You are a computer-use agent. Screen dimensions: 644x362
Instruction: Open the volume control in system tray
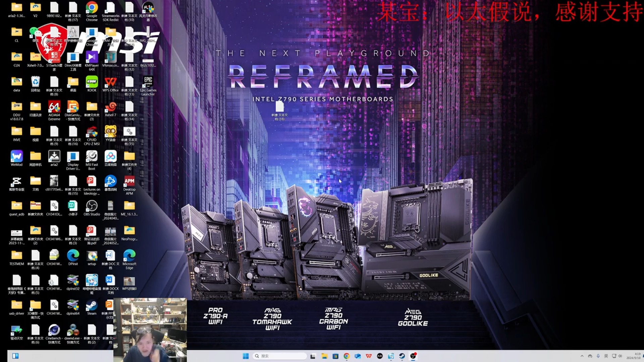(x=620, y=356)
